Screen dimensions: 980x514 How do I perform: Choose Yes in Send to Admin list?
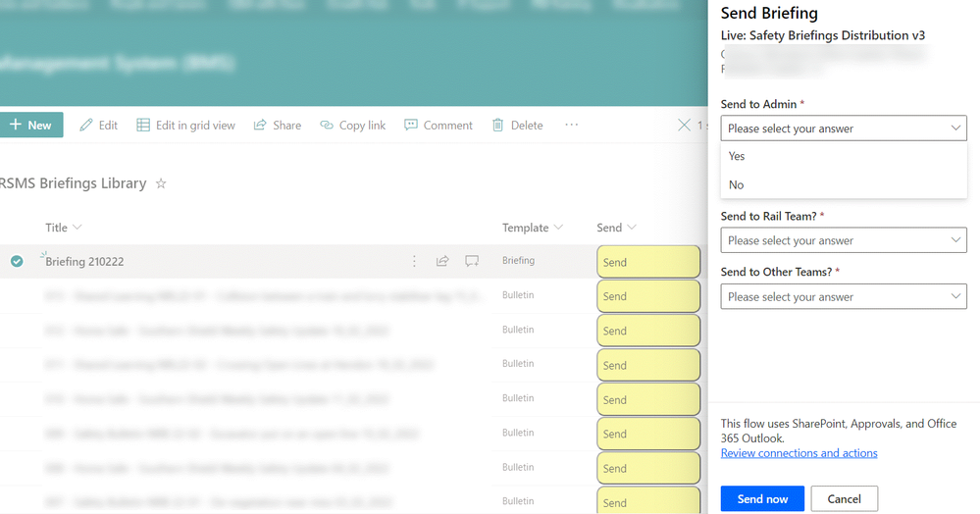(843, 156)
